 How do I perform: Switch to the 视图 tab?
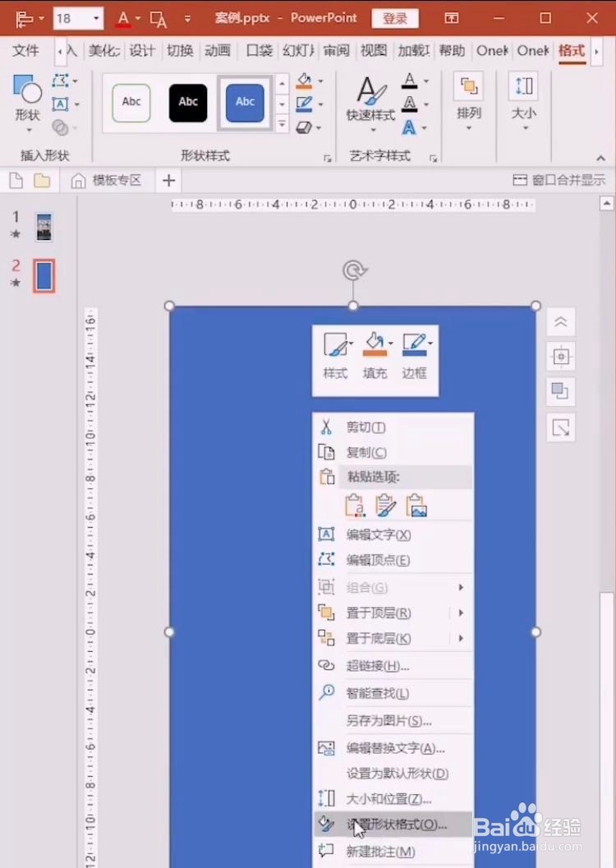[x=373, y=51]
